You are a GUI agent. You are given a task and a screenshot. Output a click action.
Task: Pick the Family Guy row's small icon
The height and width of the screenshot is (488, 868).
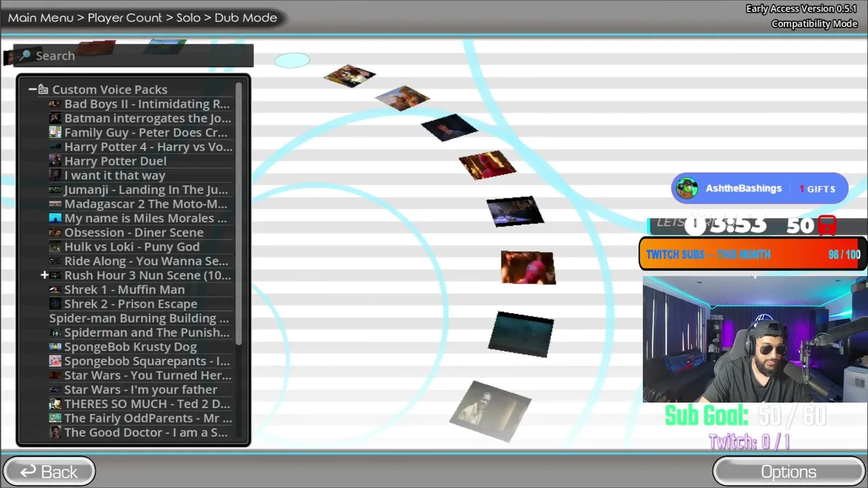pos(55,133)
